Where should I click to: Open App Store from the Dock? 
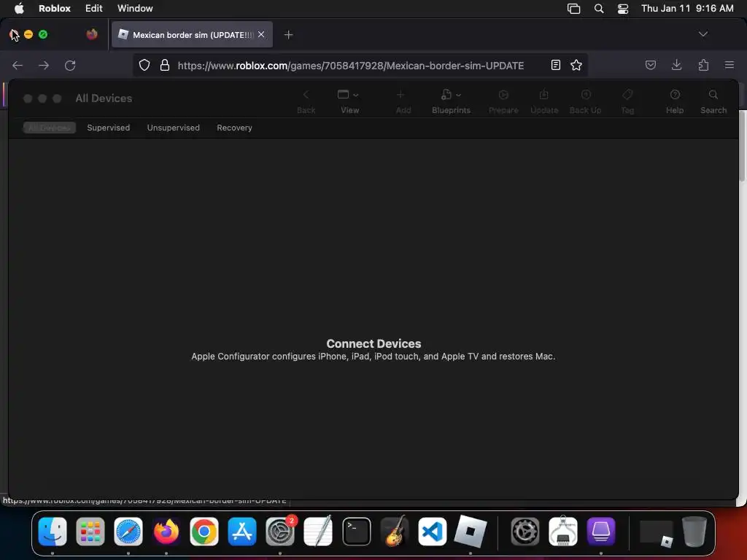coord(242,532)
